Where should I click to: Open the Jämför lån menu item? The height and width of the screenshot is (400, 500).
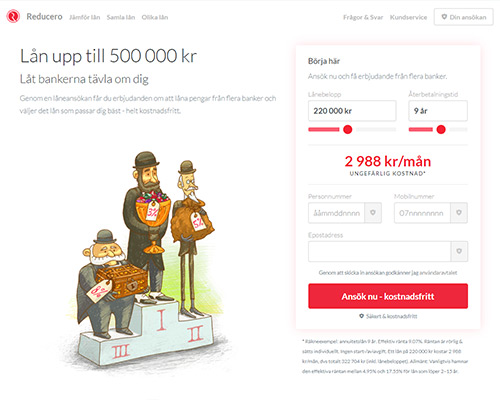coord(85,17)
